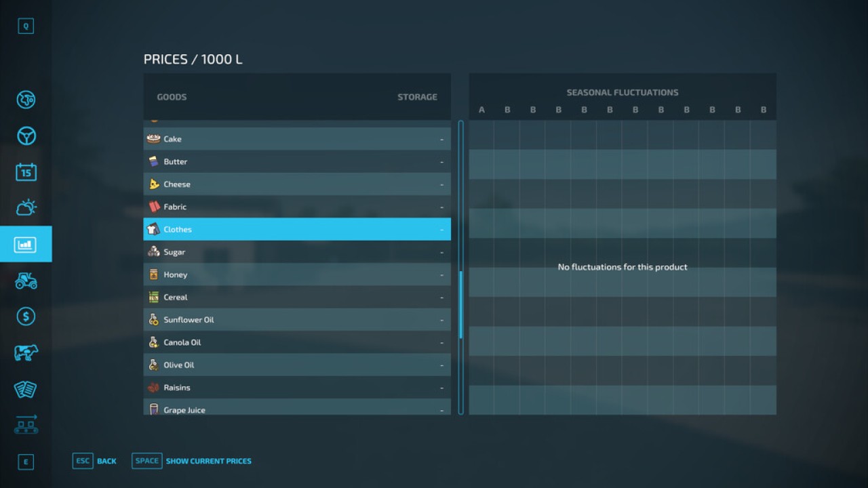Click Show Current Prices button
Viewport: 868px width, 488px height.
pos(192,461)
